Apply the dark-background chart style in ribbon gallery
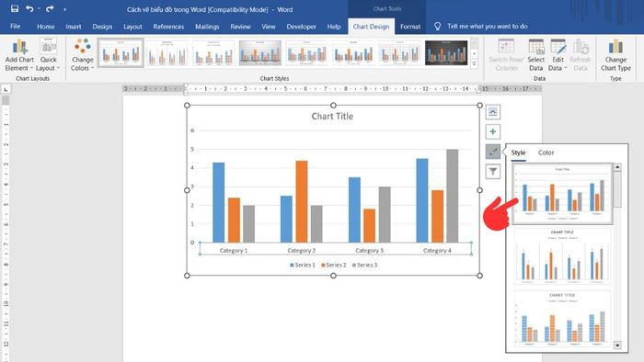Viewport: 644px width, 362px height. [446, 53]
